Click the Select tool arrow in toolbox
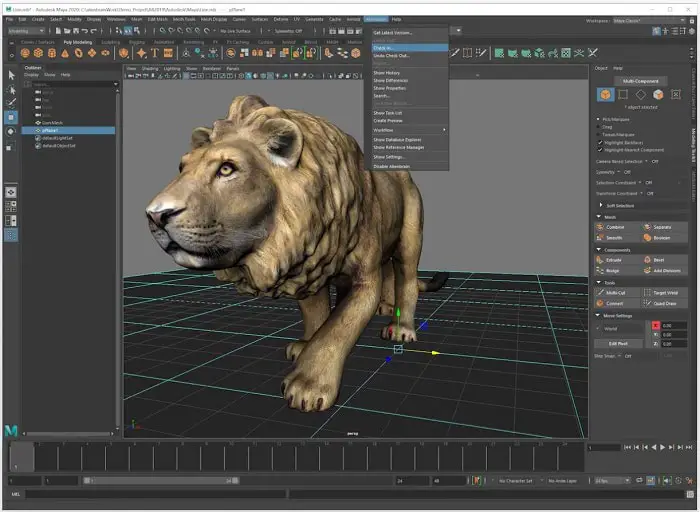 [11, 75]
